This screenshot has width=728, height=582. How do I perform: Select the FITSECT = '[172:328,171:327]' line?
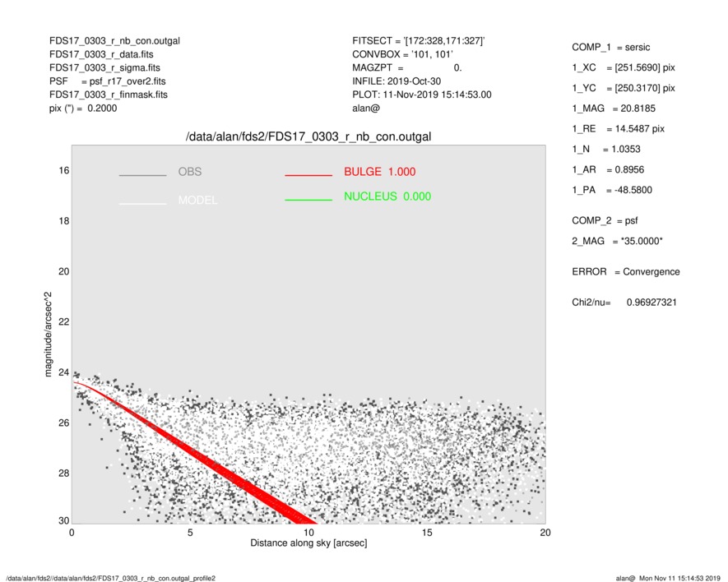click(419, 41)
